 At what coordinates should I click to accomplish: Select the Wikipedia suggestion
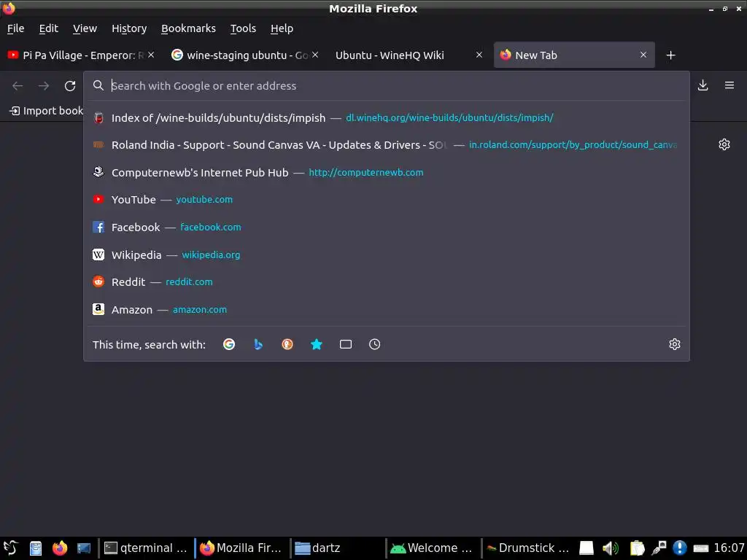[x=387, y=254]
